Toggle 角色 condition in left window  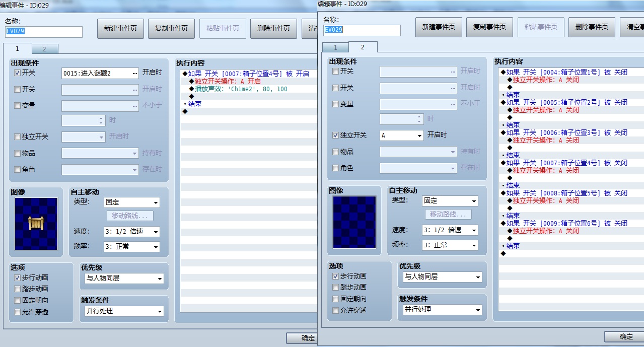(x=18, y=170)
